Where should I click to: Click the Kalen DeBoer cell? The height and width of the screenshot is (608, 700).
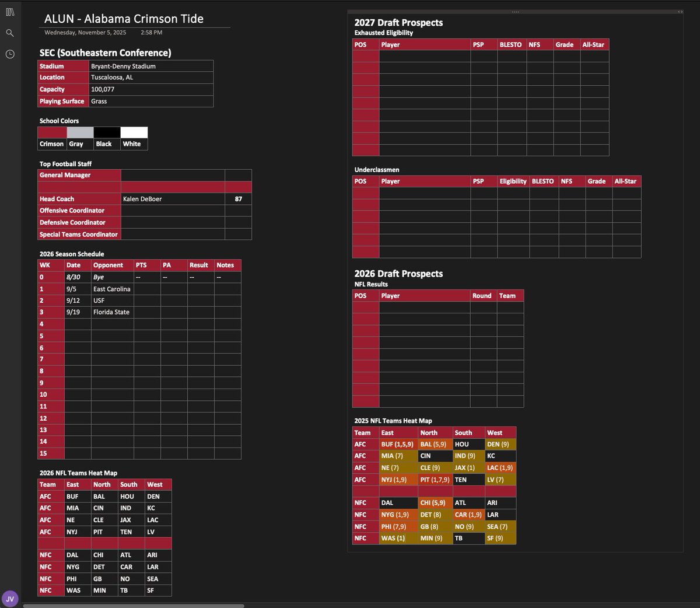coord(173,199)
